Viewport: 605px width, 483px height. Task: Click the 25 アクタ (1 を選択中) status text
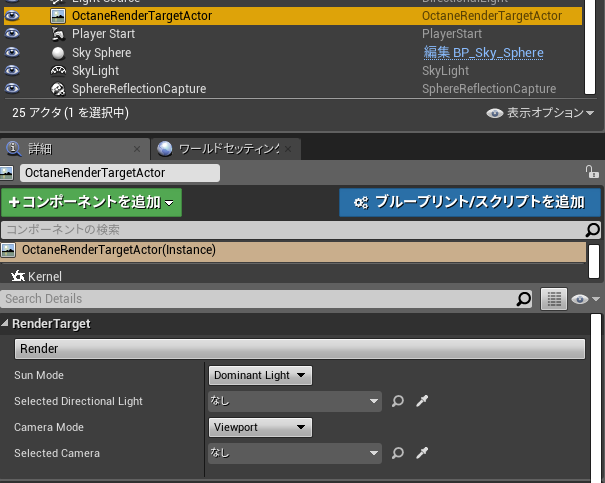[x=70, y=113]
